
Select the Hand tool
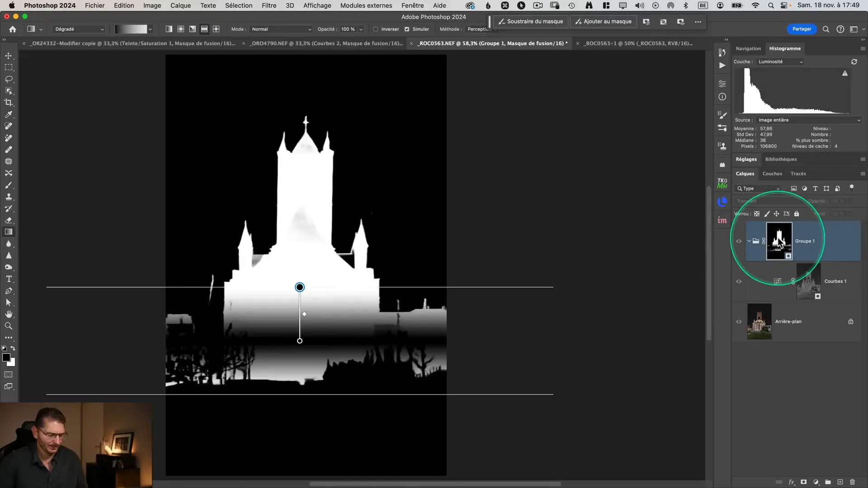tap(9, 314)
